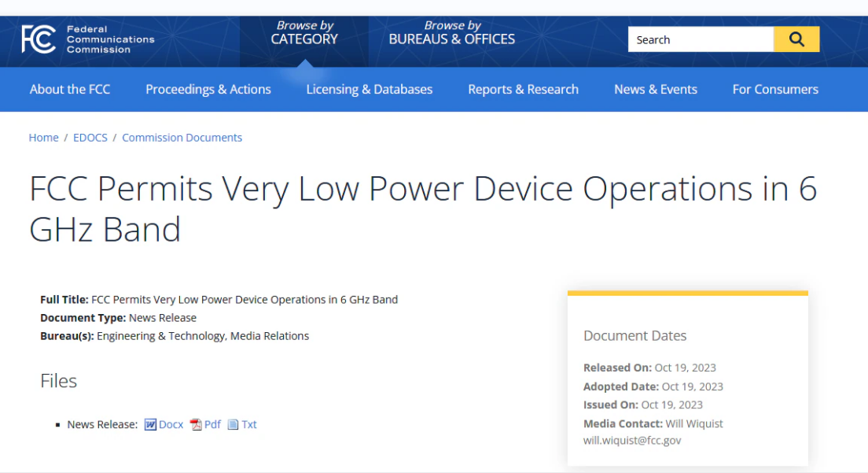
Task: Open For Consumers menu
Action: (775, 89)
